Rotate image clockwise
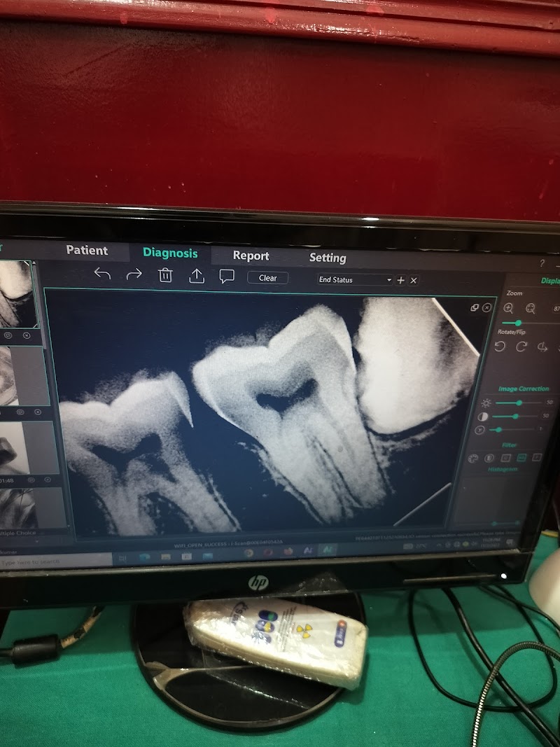560x747 pixels. click(x=521, y=347)
